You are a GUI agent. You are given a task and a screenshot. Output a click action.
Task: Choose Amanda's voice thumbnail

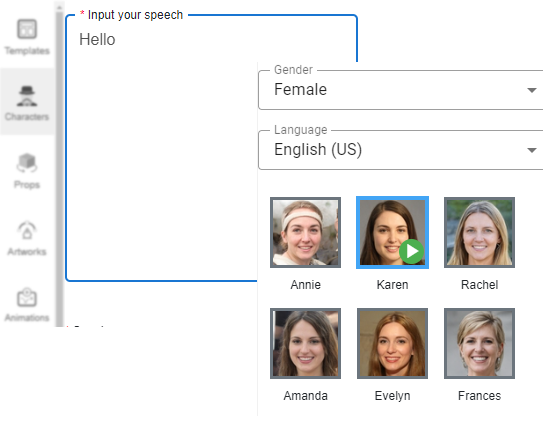(305, 343)
